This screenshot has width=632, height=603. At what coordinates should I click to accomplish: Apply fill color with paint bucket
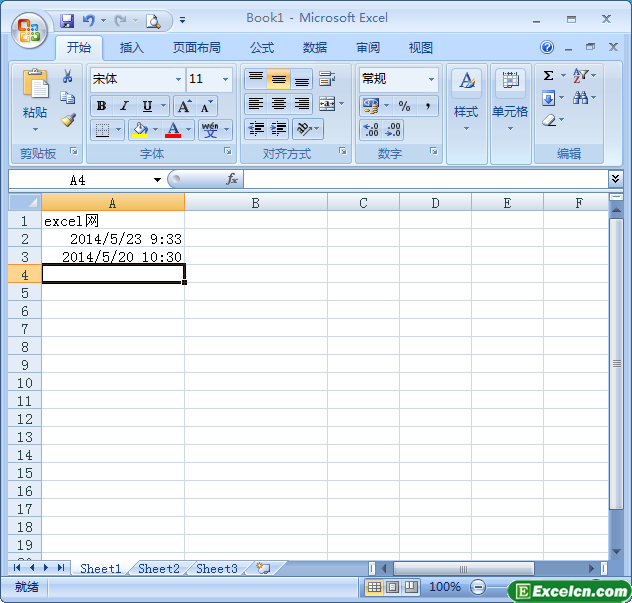pyautogui.click(x=140, y=129)
